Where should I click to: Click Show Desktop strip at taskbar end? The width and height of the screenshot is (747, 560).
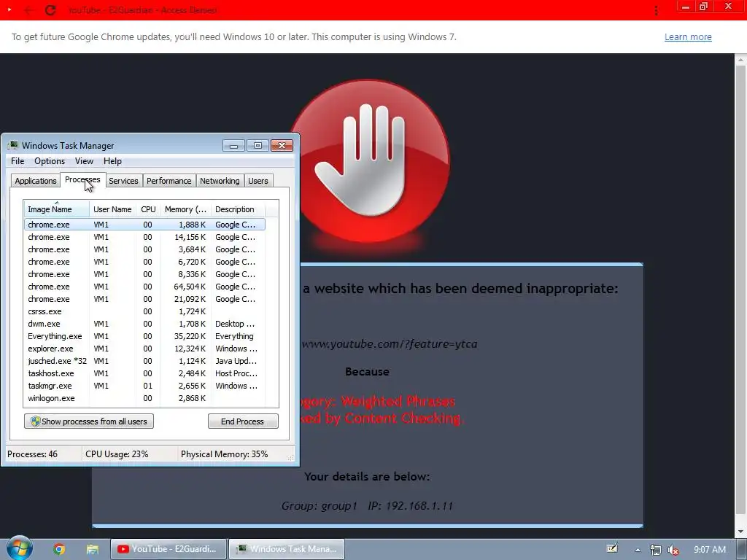tap(742, 550)
